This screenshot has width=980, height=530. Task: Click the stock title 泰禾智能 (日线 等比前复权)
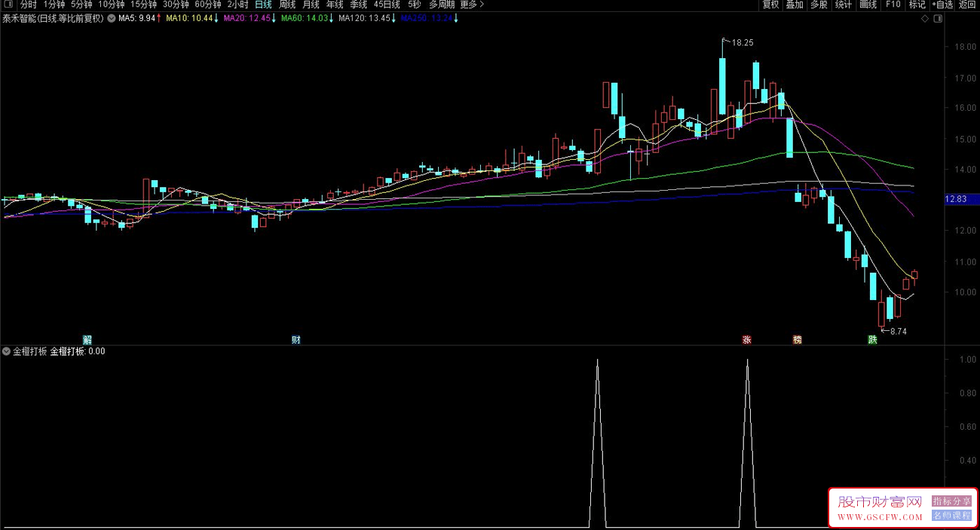(54, 18)
